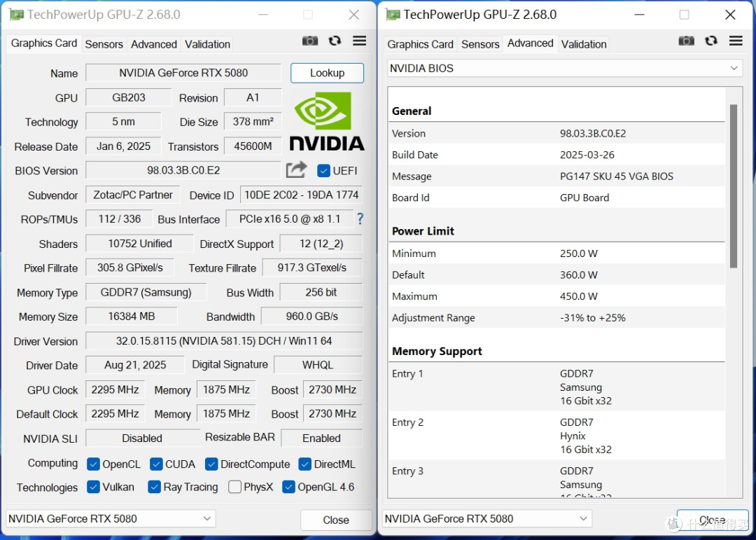Click the Default 360.0 W power limit value
756x540 pixels.
pos(579,275)
